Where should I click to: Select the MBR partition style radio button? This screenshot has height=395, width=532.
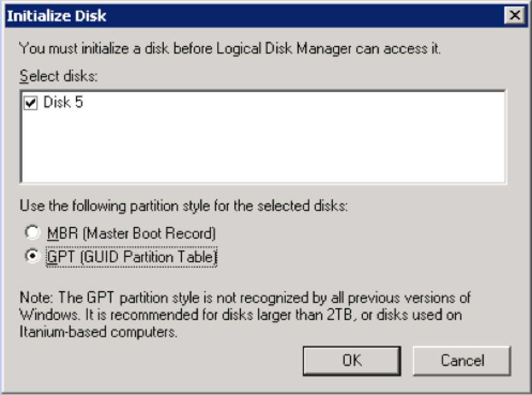pos(33,233)
